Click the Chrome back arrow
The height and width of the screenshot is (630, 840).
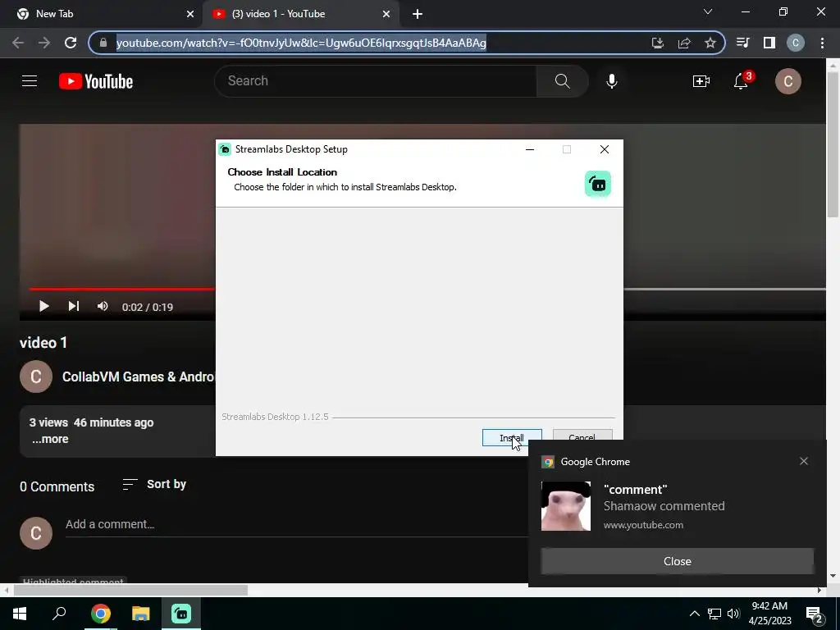click(x=18, y=43)
